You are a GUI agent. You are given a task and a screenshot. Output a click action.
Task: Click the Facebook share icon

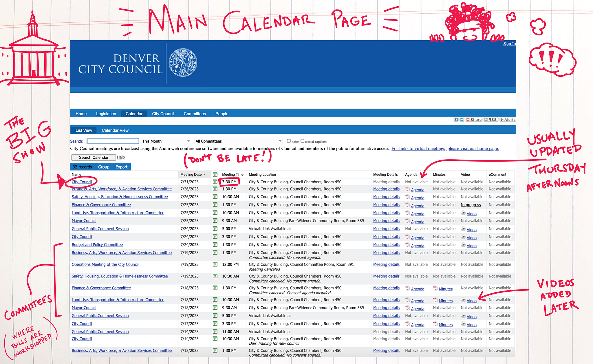pos(456,120)
